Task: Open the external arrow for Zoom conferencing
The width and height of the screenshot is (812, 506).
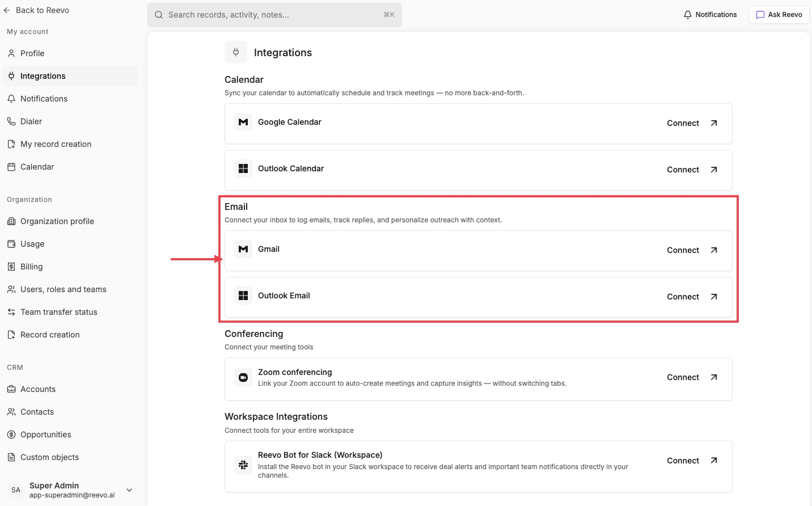Action: 714,377
